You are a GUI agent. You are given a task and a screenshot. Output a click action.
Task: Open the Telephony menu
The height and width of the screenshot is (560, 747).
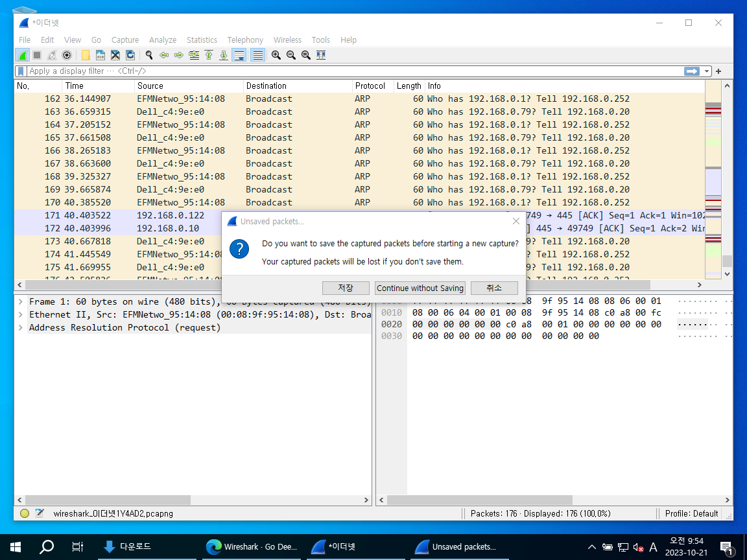pos(245,40)
